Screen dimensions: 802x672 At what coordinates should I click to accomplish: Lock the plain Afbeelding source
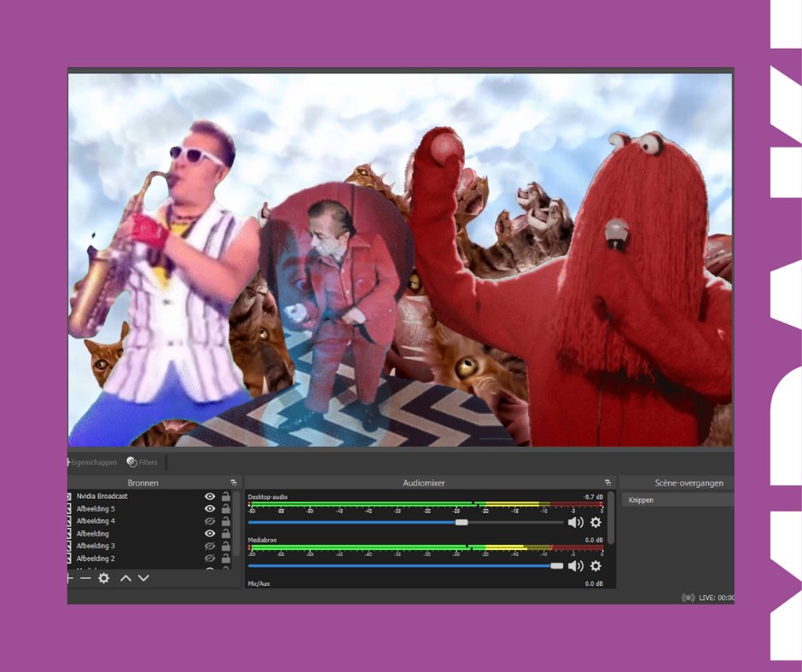(x=225, y=533)
